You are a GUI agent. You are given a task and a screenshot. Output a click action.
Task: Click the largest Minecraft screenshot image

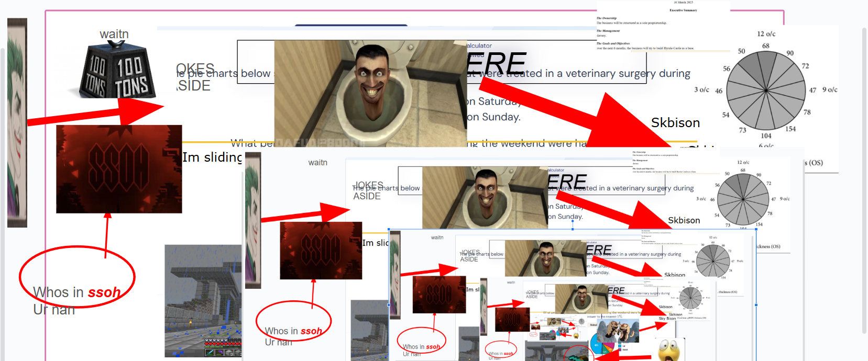pos(203,301)
